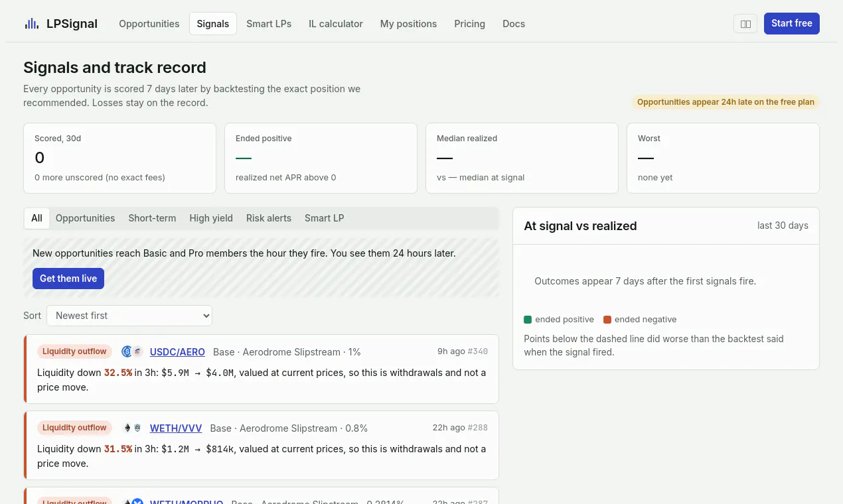Click the 31.5% liquidity drop value
Viewport: 843px width, 504px height.
pyautogui.click(x=118, y=449)
